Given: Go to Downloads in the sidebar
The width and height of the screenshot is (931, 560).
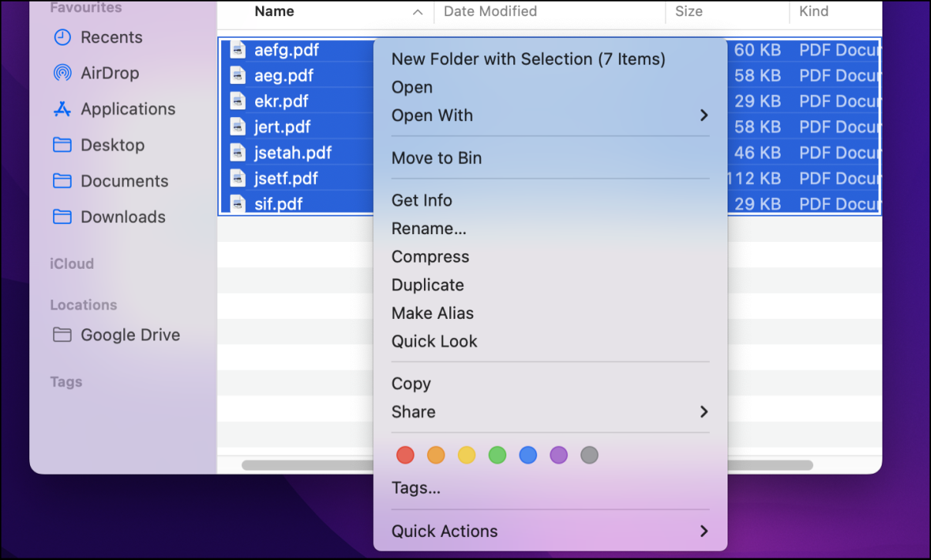Looking at the screenshot, I should [123, 216].
